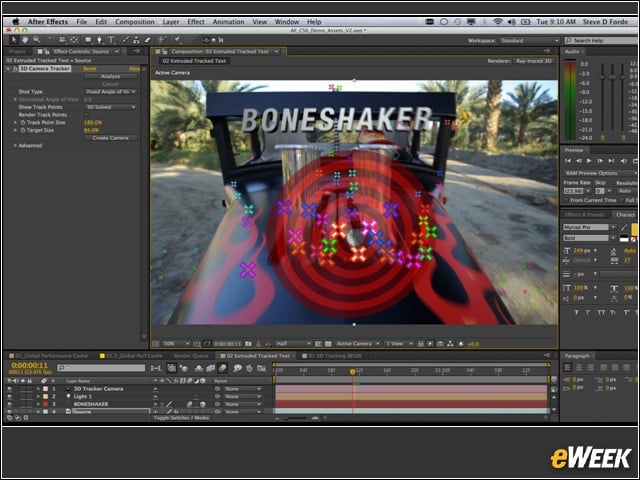Open the Workspace Standard dropdown
This screenshot has width=640, height=480.
tap(530, 41)
